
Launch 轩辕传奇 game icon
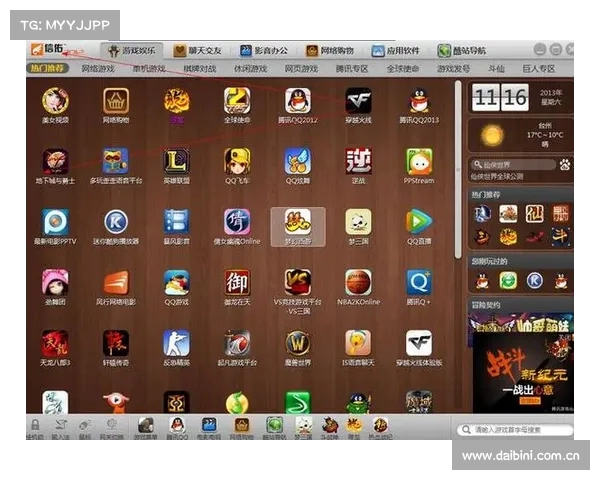(x=116, y=343)
